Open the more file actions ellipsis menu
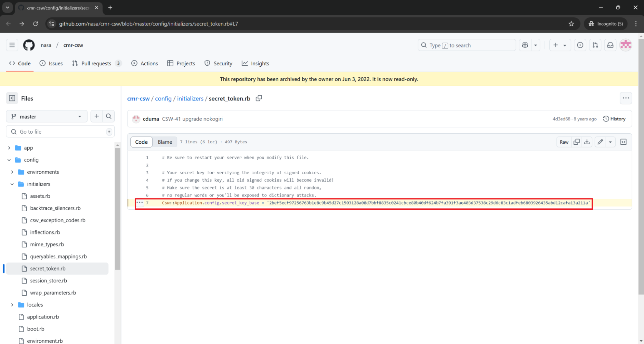 click(x=626, y=98)
